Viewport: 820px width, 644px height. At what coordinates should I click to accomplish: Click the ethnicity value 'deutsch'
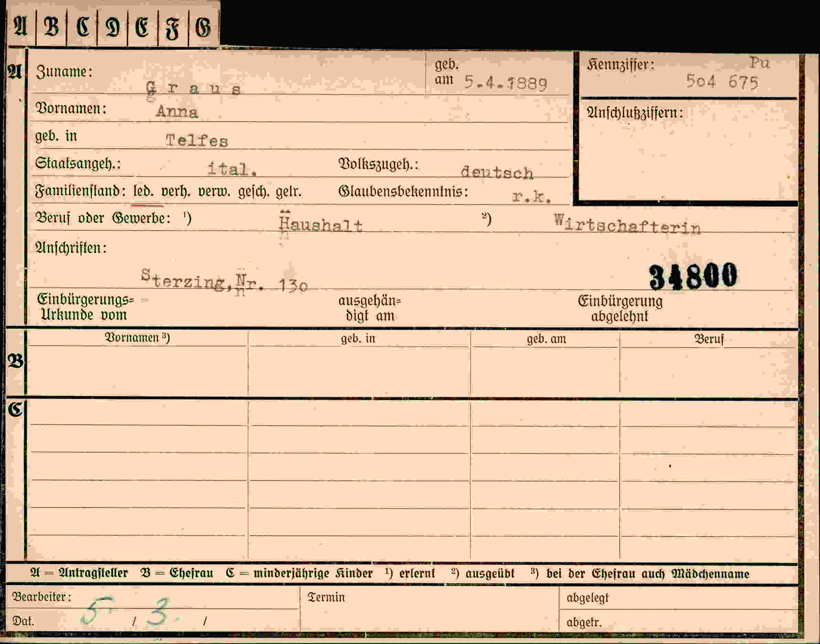tap(497, 173)
